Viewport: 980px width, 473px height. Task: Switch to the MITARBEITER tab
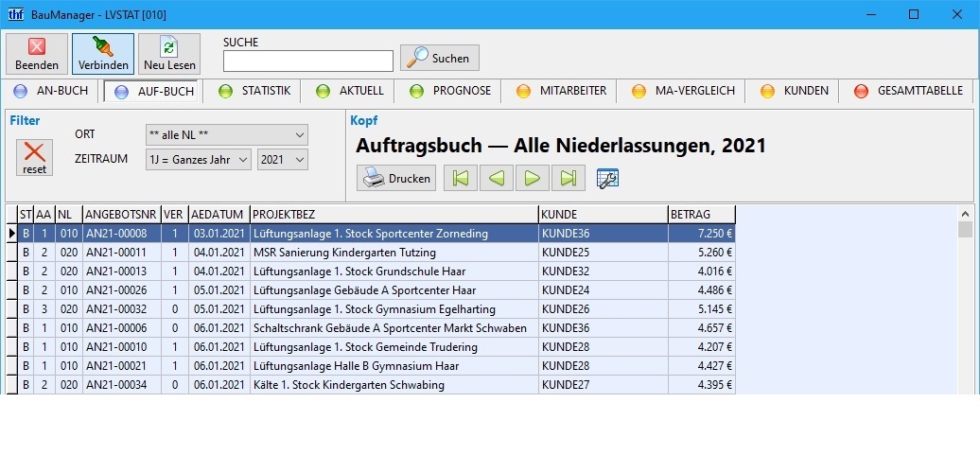click(561, 91)
